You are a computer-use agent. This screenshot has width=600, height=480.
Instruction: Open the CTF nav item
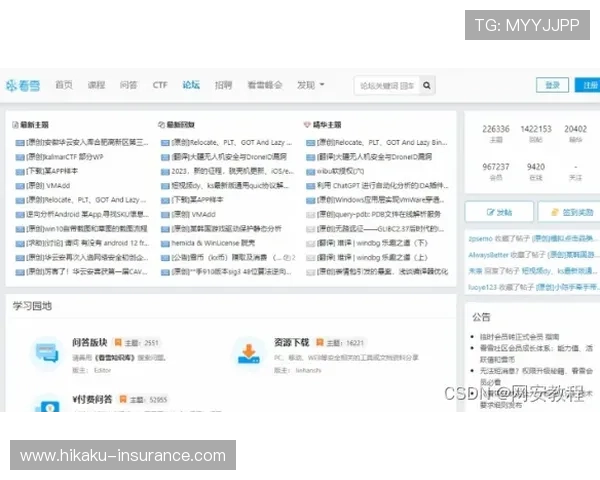(160, 85)
